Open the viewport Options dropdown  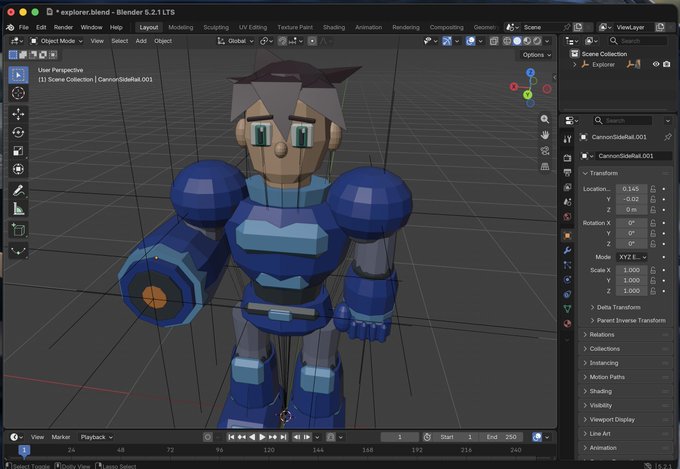536,55
